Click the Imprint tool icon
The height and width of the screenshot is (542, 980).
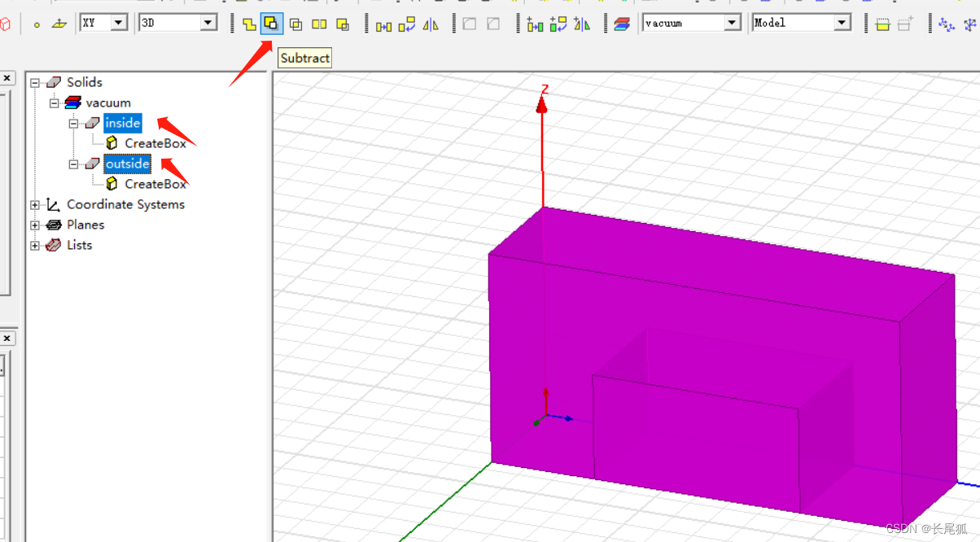coord(343,24)
